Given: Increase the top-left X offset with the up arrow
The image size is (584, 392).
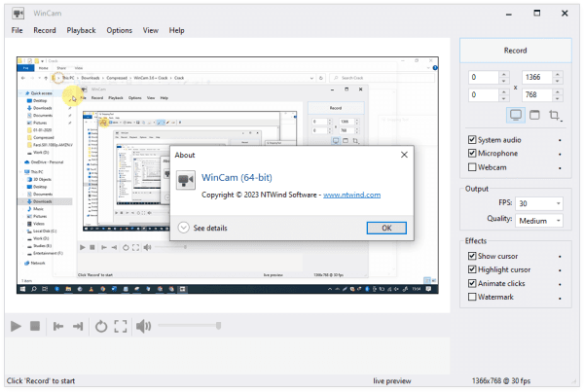Looking at the screenshot, I should (503, 74).
